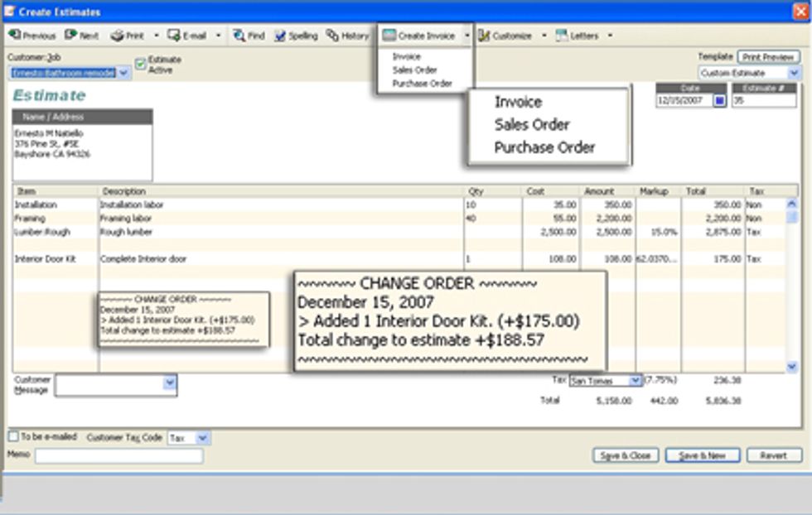The height and width of the screenshot is (515, 812).
Task: Toggle the Estimate Active checkbox
Action: (x=140, y=65)
